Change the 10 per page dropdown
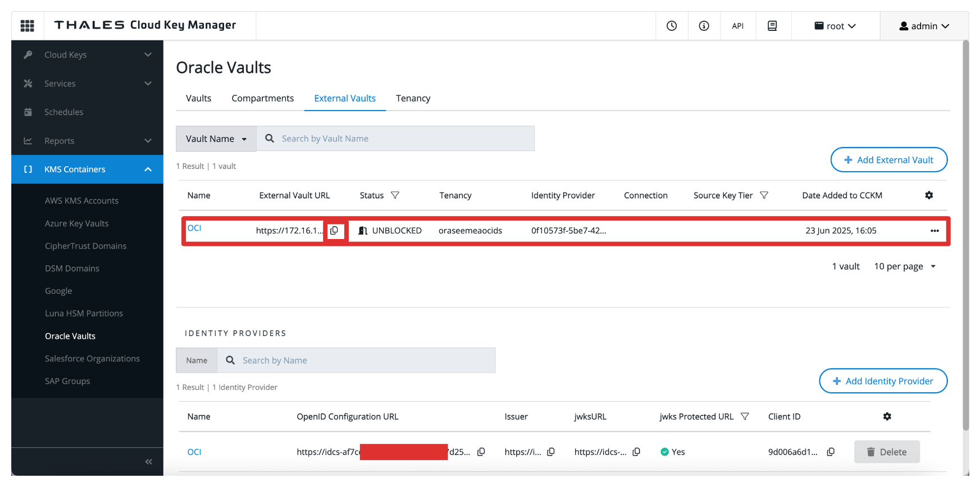Screen dimensions: 980x487 [x=905, y=267]
